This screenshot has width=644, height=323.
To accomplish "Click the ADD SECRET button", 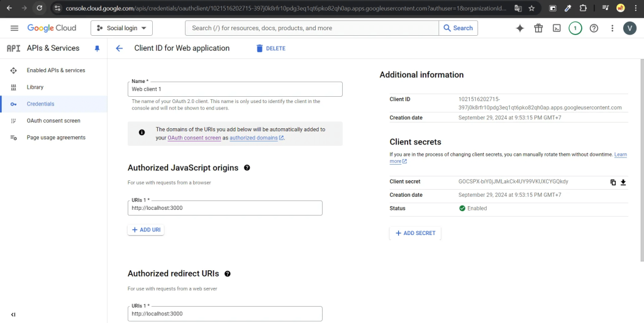I will (415, 233).
